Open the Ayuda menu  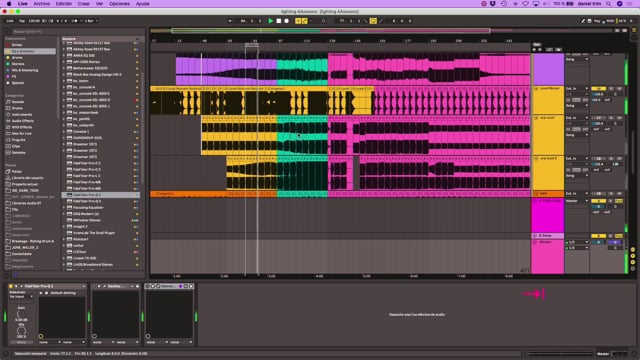pyautogui.click(x=142, y=4)
